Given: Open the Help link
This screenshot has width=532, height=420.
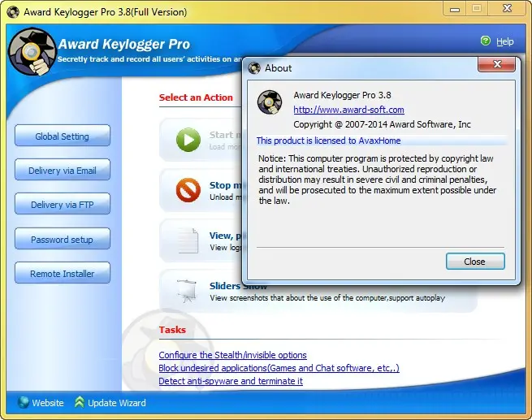Looking at the screenshot, I should [x=505, y=41].
